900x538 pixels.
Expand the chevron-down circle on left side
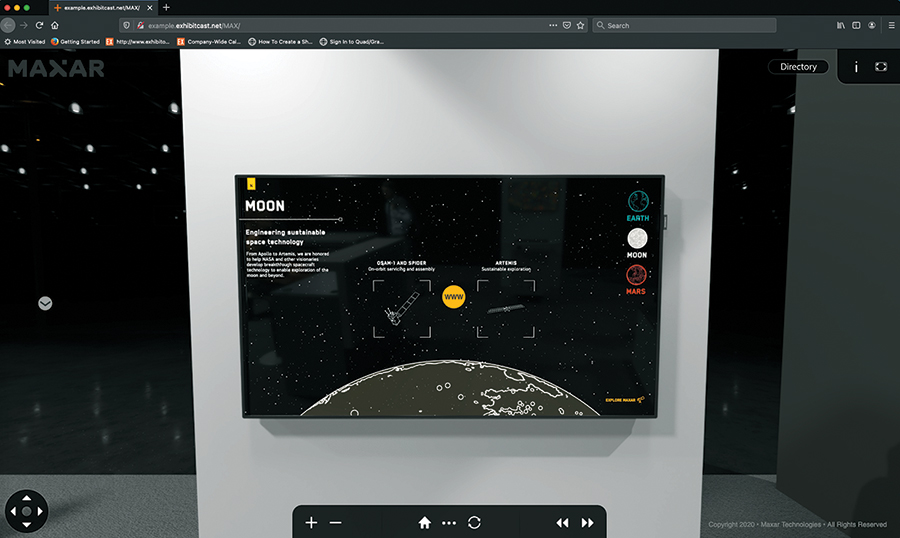point(45,303)
